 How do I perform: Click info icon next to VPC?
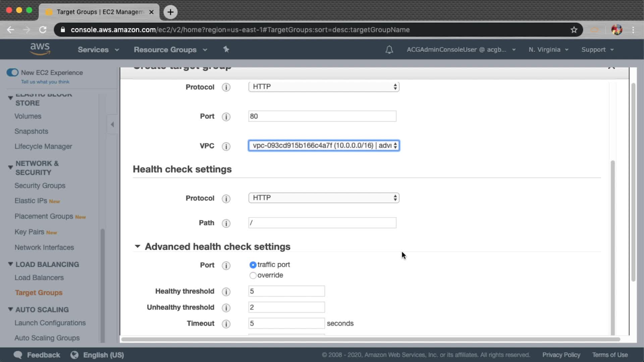pos(226,146)
